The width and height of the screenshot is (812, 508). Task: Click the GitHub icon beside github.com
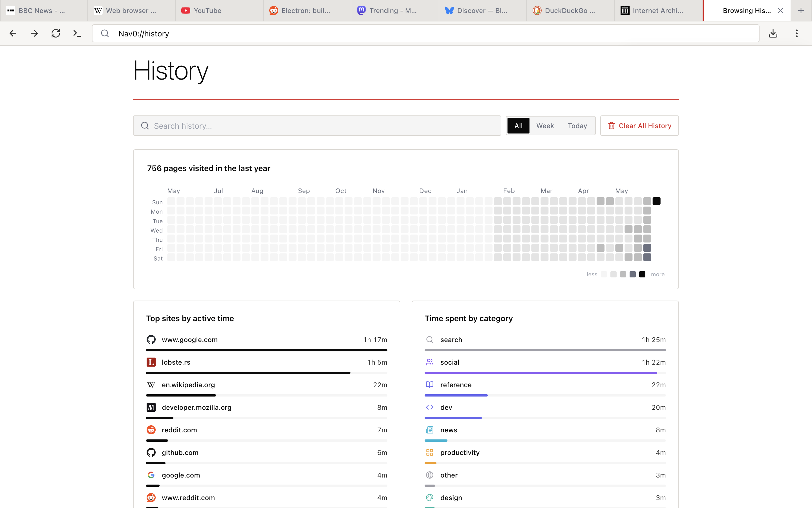151,452
